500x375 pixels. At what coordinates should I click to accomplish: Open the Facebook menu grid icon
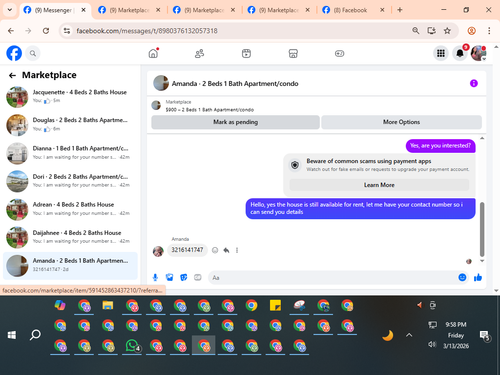[441, 53]
